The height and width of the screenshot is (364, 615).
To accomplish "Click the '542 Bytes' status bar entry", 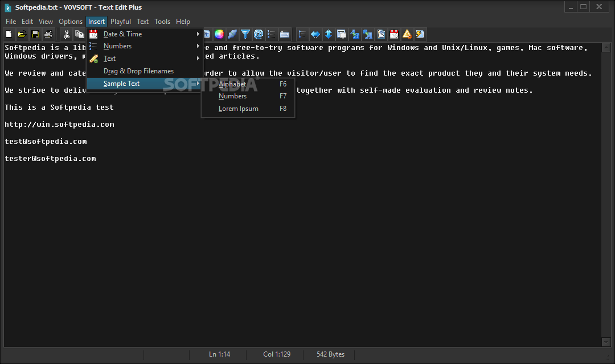I will [330, 354].
